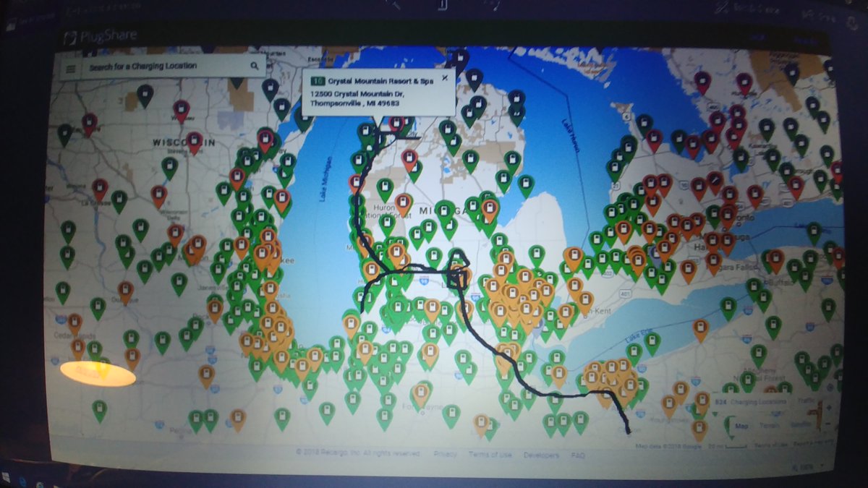Screen dimensions: 868x488
Task: Click the search magnifying glass icon
Action: [x=255, y=66]
